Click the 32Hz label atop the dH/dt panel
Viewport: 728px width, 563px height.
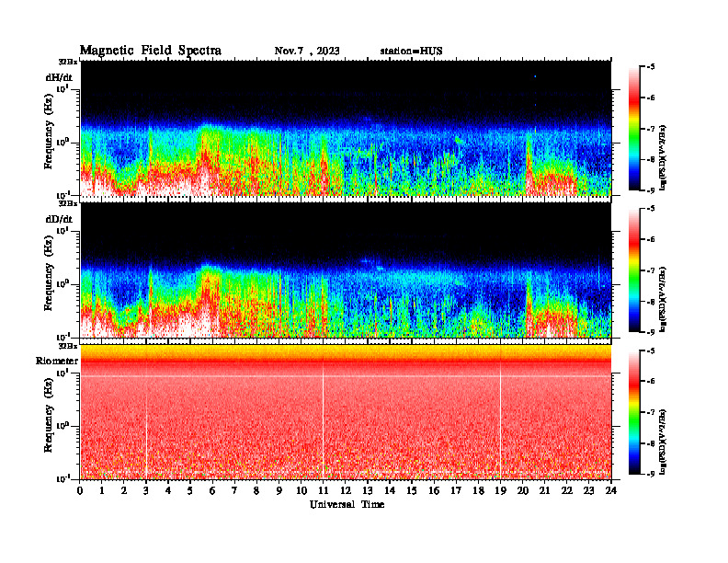[68, 62]
